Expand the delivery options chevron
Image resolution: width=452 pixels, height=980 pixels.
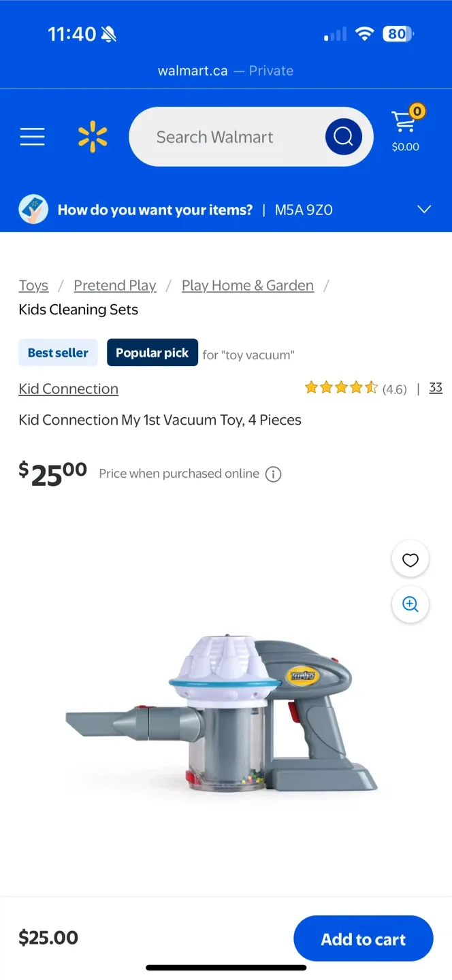point(424,210)
